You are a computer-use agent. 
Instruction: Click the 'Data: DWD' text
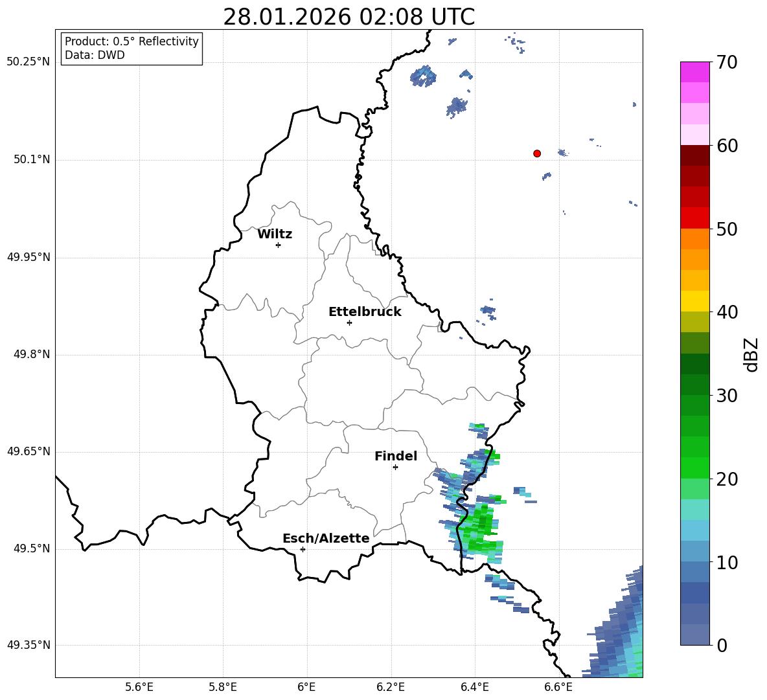pos(95,55)
